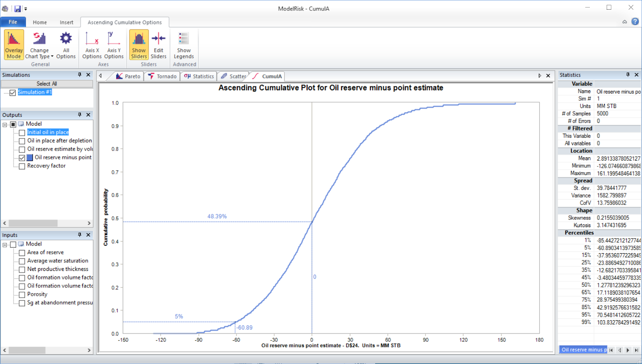Select the Statistics chart tab
The height and width of the screenshot is (364, 642).
199,76
